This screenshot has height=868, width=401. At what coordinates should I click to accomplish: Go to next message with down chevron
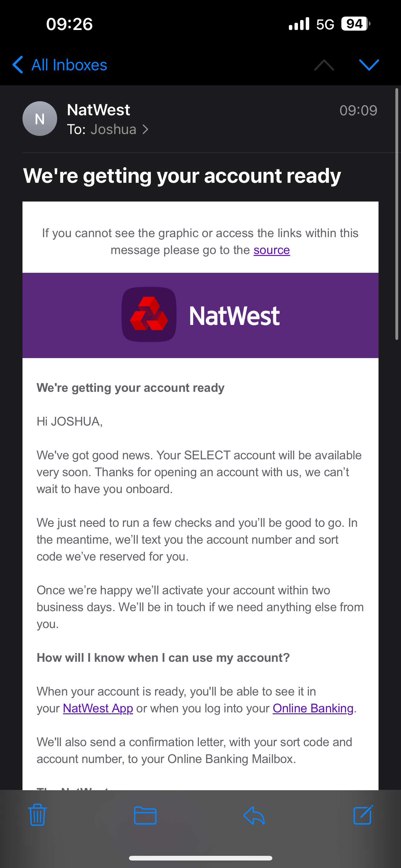click(369, 65)
